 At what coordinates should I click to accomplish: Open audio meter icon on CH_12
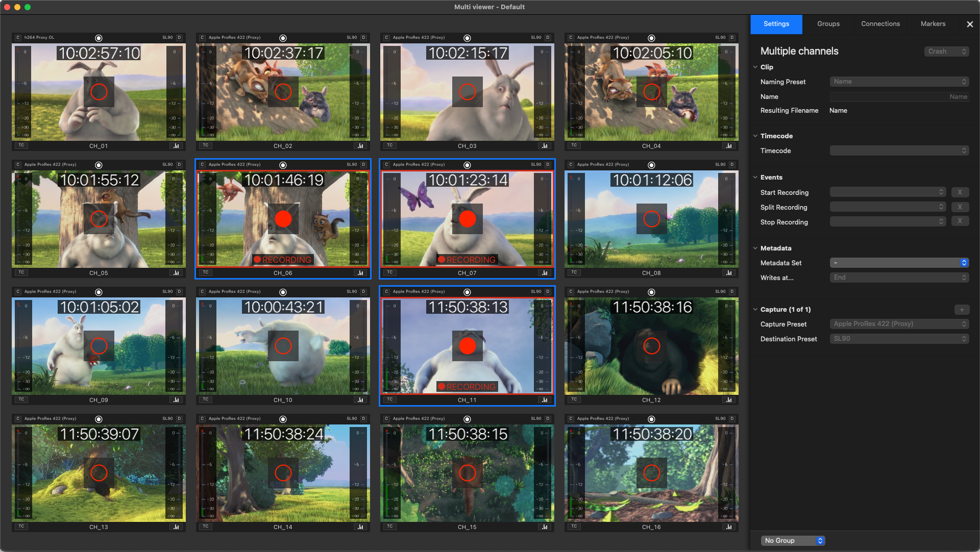tap(729, 400)
